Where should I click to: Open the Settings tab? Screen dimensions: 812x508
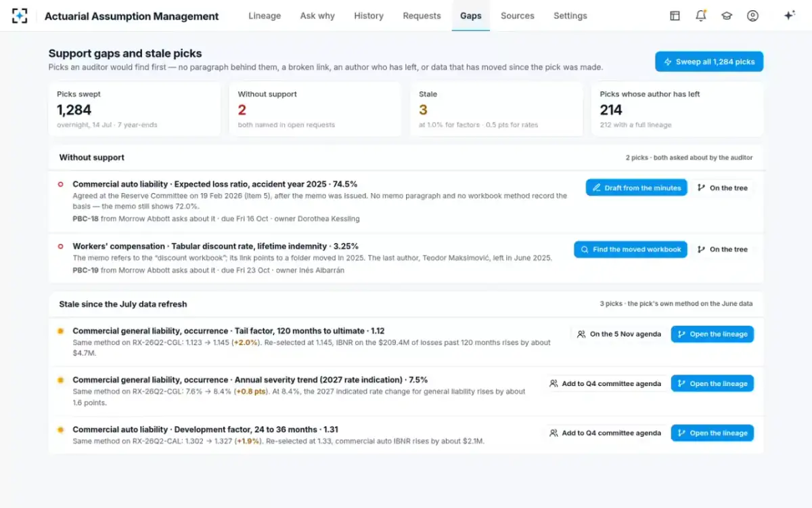570,16
